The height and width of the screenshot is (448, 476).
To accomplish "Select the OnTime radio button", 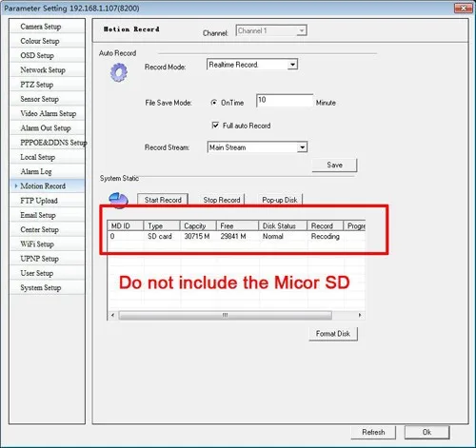I will 214,103.
